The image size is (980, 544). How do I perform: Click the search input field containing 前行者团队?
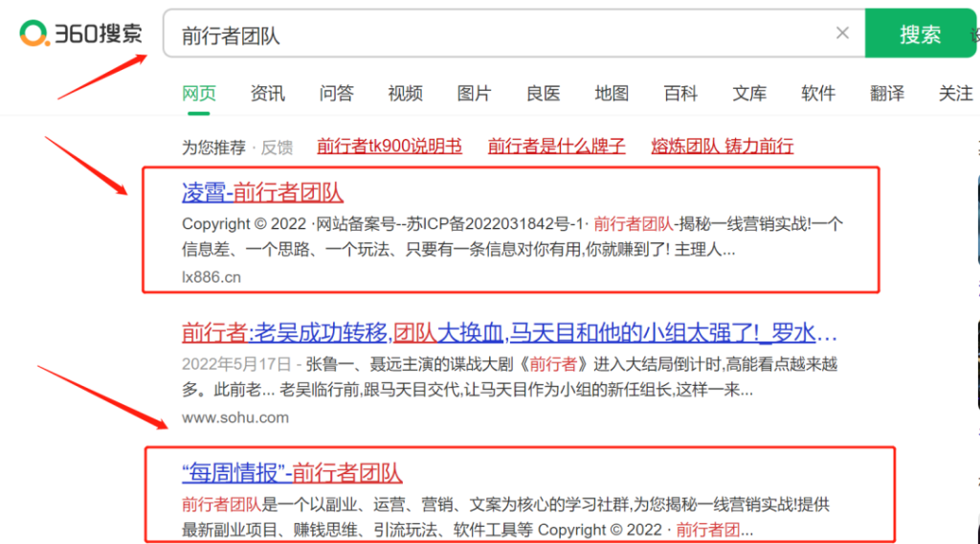[x=498, y=34]
